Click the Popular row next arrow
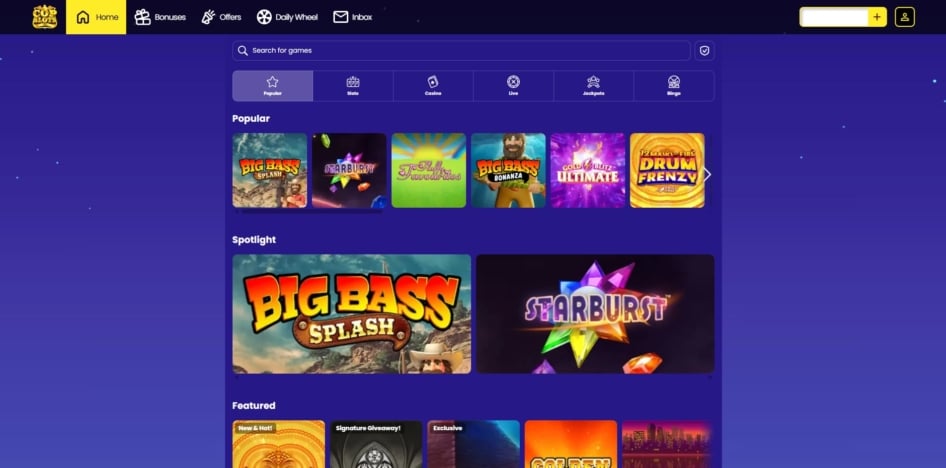This screenshot has height=468, width=946. click(708, 175)
